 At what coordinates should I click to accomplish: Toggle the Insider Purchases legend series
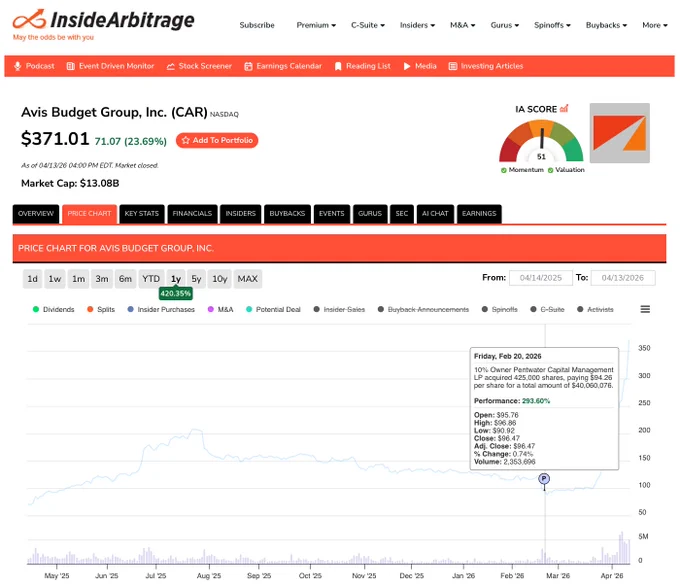[161, 310]
